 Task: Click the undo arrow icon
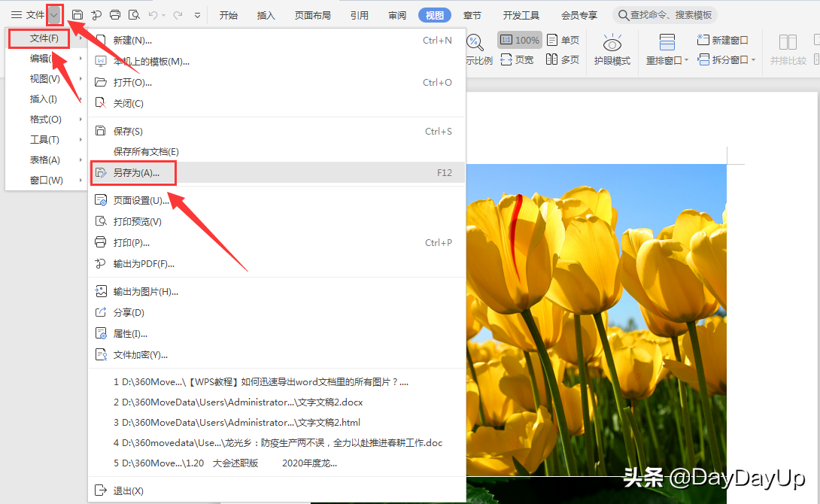(x=153, y=15)
